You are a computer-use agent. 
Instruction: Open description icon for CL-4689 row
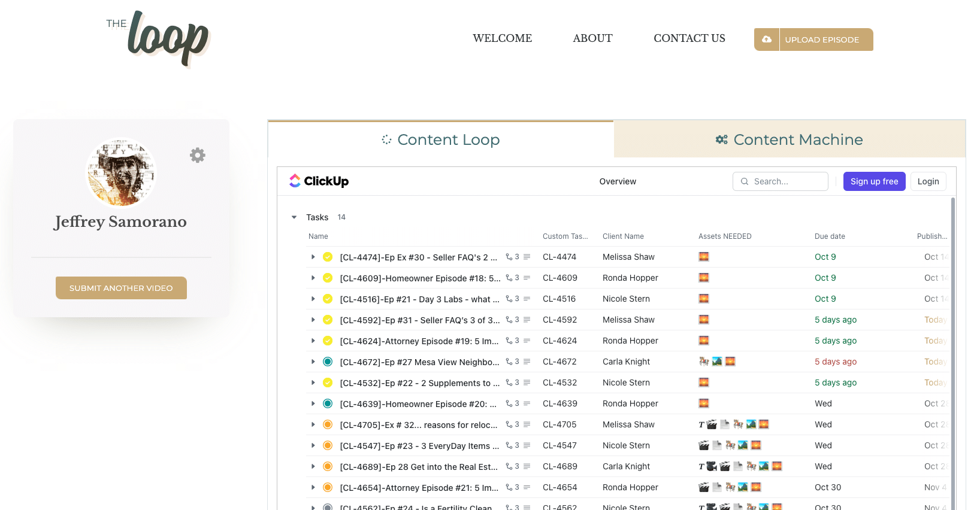tap(527, 466)
